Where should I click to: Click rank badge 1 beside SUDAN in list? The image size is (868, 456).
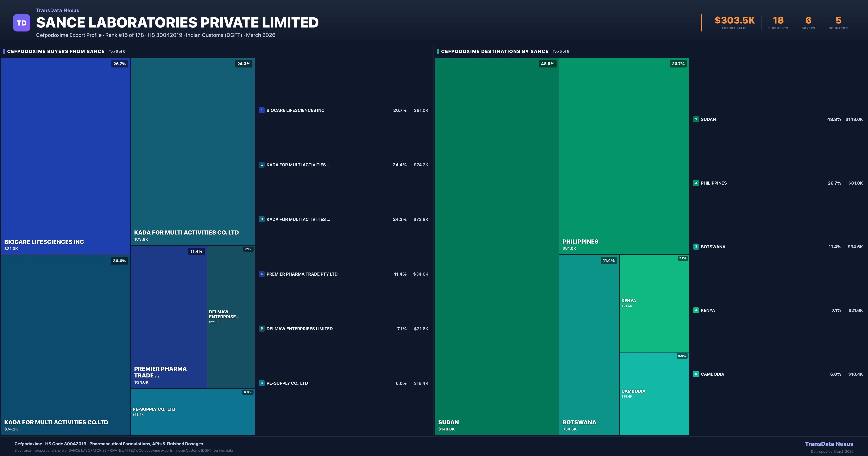coord(696,119)
